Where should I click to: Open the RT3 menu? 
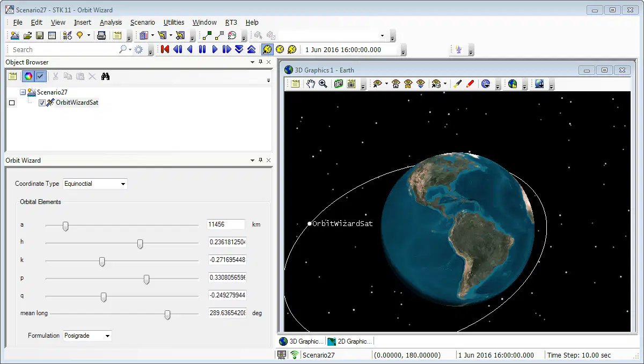(231, 22)
